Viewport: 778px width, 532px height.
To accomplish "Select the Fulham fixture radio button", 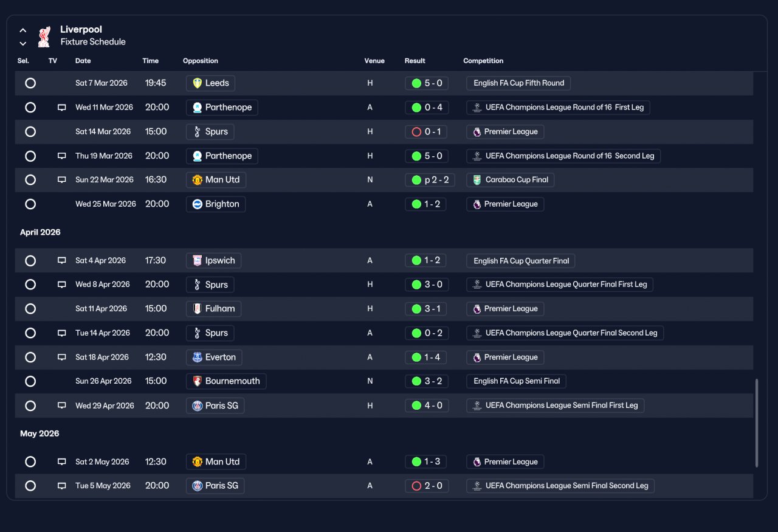I will point(30,309).
